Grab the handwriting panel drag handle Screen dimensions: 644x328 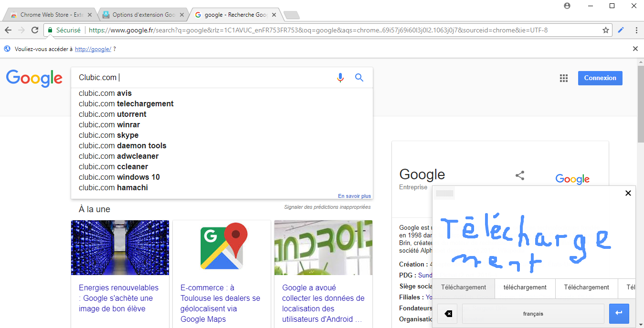pyautogui.click(x=444, y=194)
